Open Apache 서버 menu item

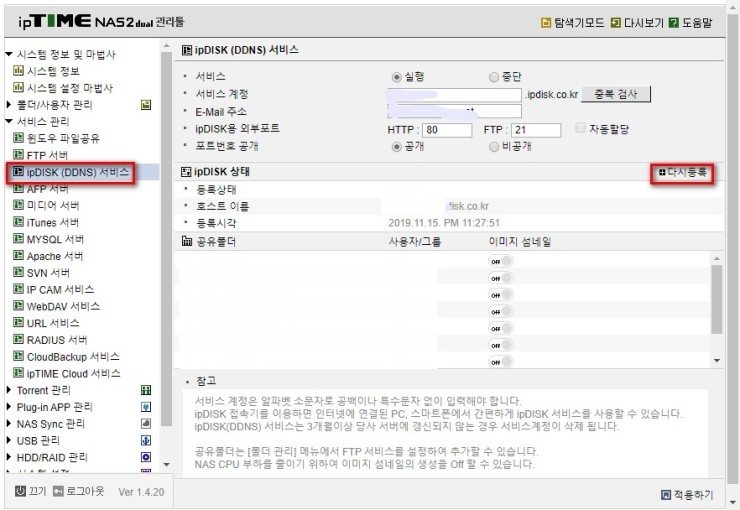(x=55, y=256)
